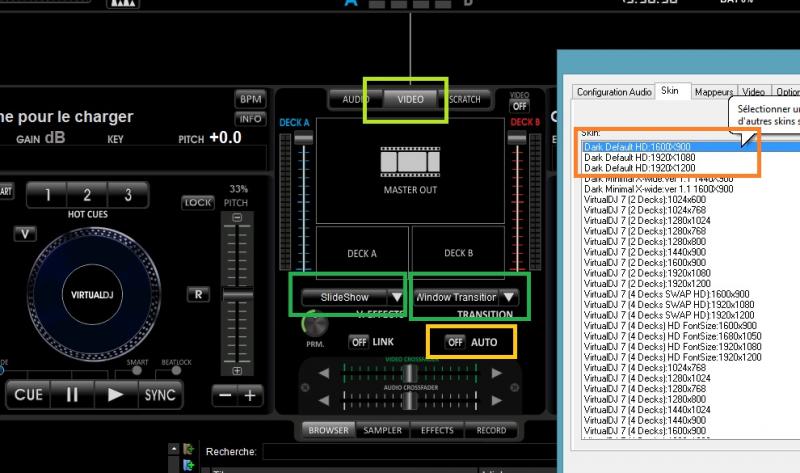
Task: Click the pitch plus button
Action: (x=249, y=395)
